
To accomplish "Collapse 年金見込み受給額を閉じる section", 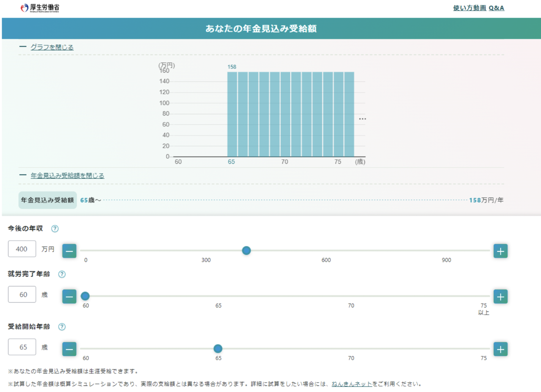I will (68, 176).
